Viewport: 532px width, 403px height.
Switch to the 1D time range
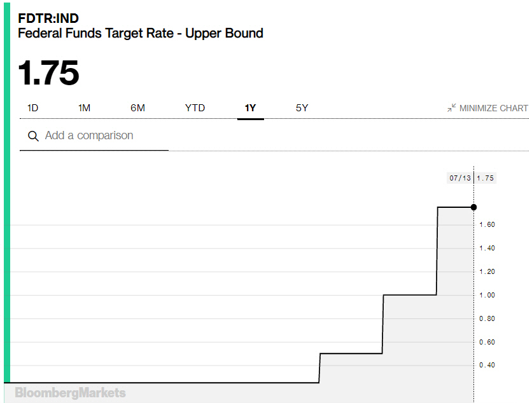coord(32,108)
